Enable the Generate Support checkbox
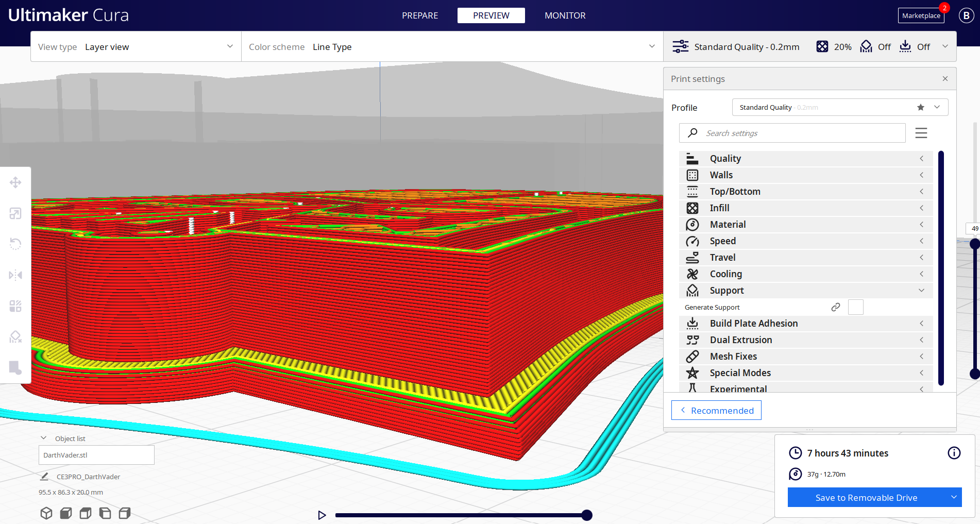Image resolution: width=980 pixels, height=524 pixels. pos(856,307)
